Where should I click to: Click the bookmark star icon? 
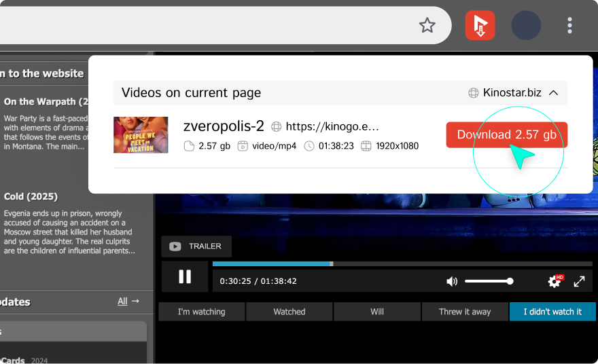tap(427, 26)
